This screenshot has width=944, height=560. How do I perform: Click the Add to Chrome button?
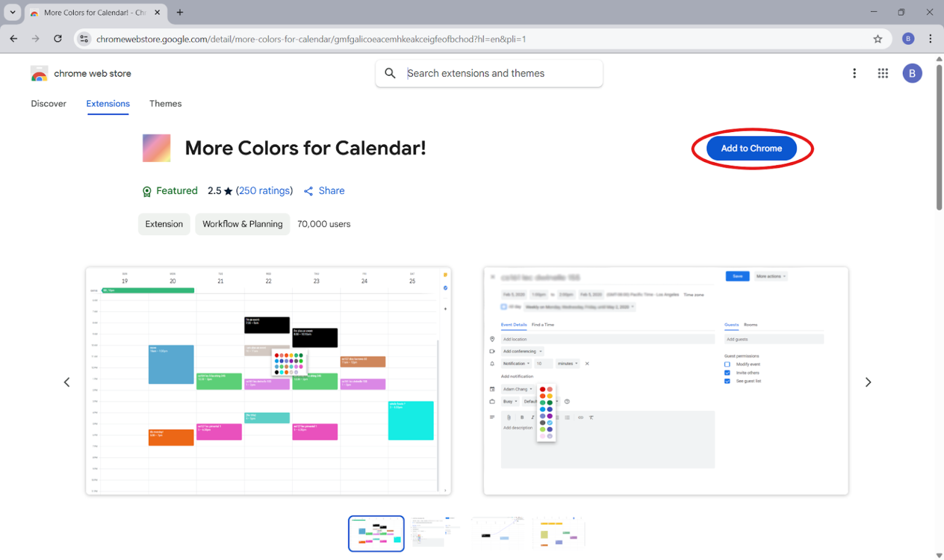[750, 148]
